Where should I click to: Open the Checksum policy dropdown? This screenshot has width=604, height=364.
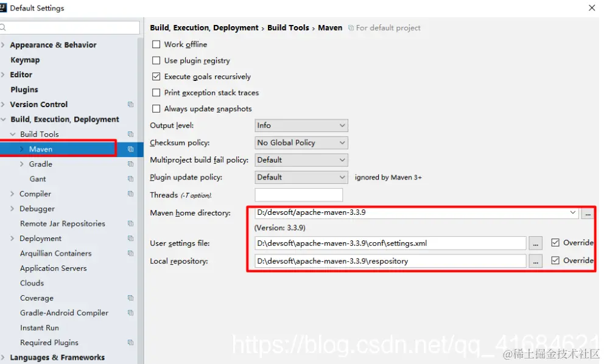click(301, 142)
